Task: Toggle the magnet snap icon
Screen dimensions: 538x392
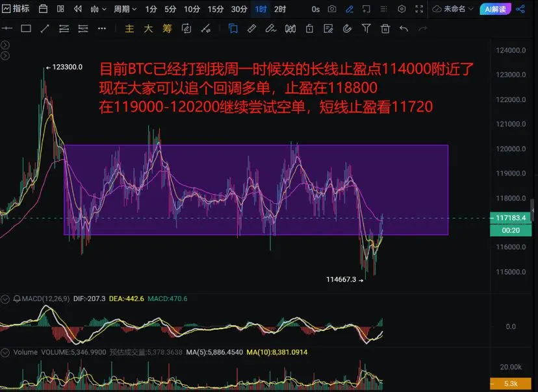Action: (x=347, y=29)
